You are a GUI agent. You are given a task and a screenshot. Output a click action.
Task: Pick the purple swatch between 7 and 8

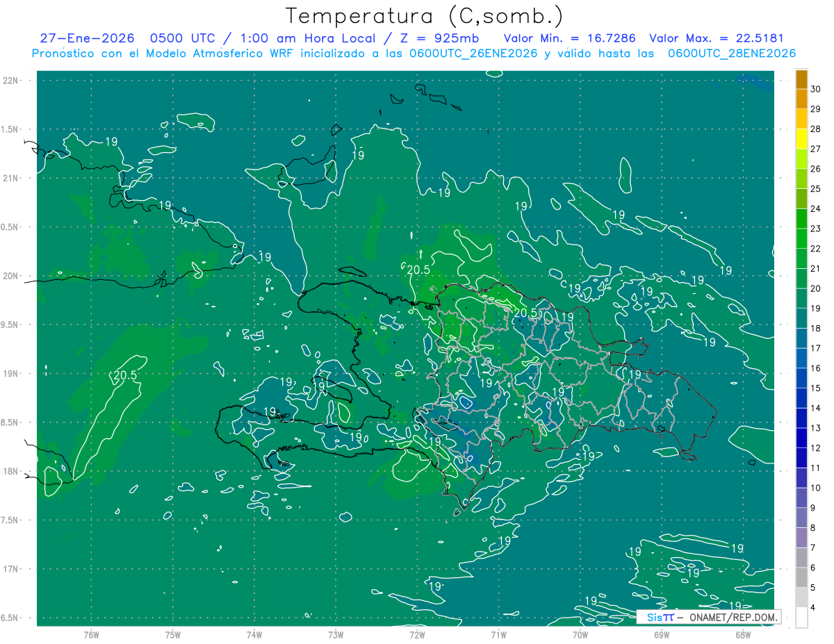click(801, 538)
